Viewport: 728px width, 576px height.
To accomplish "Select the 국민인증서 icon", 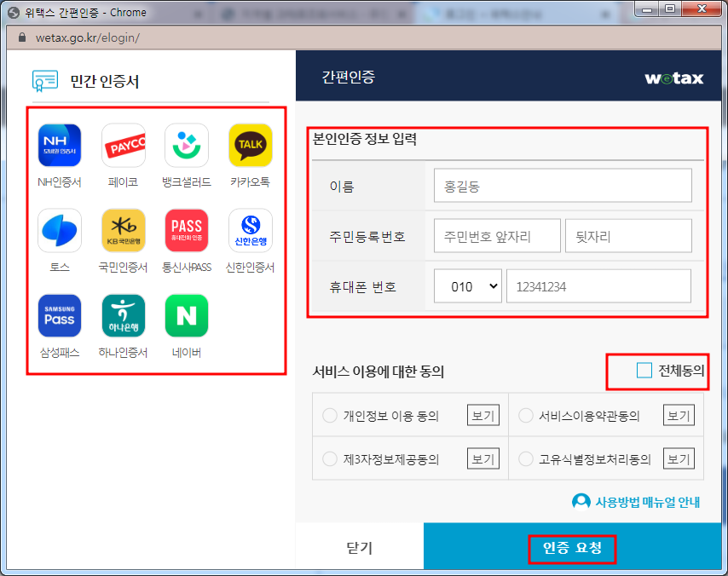I will coord(123,230).
